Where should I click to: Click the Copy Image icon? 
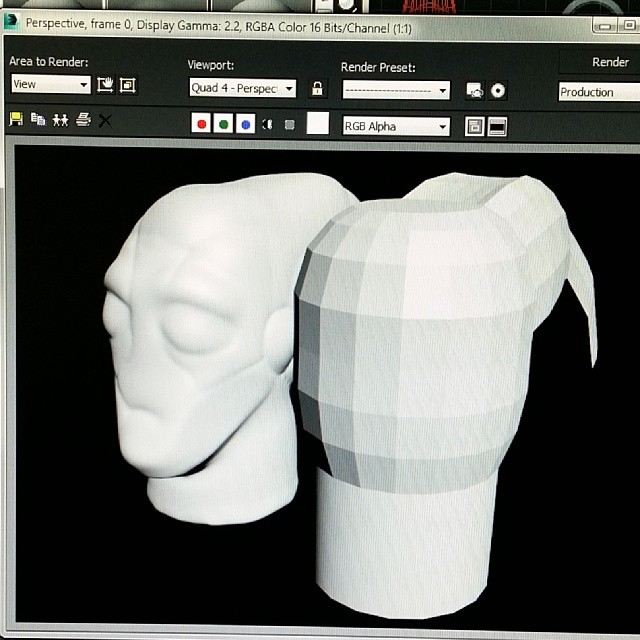coord(38,120)
